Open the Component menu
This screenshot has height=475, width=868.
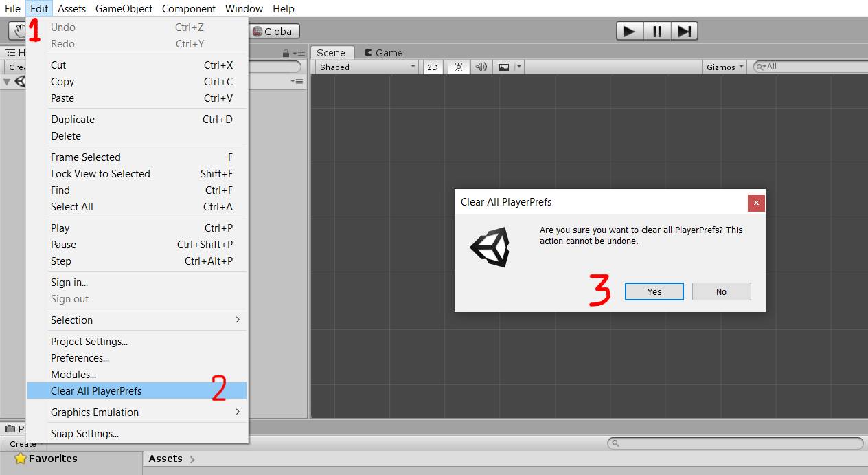coord(189,8)
